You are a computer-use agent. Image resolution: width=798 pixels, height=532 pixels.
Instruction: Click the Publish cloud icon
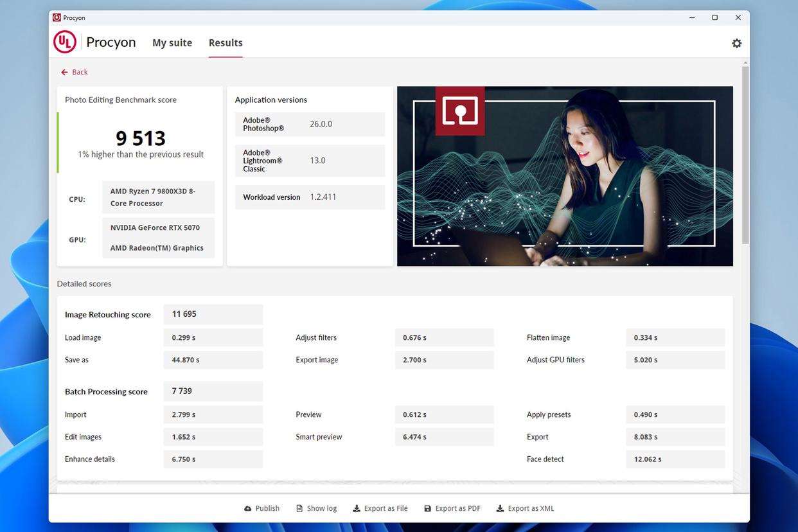click(x=248, y=508)
